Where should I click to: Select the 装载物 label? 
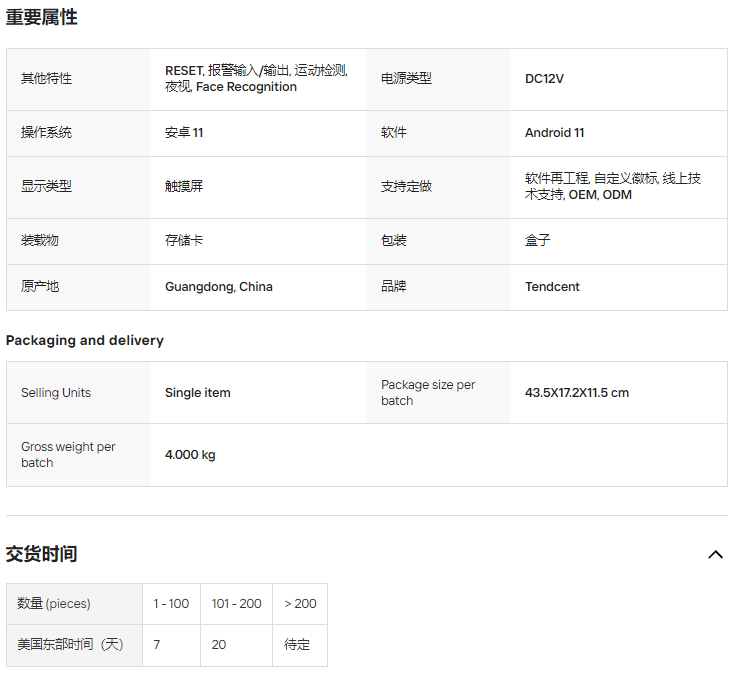(x=40, y=240)
